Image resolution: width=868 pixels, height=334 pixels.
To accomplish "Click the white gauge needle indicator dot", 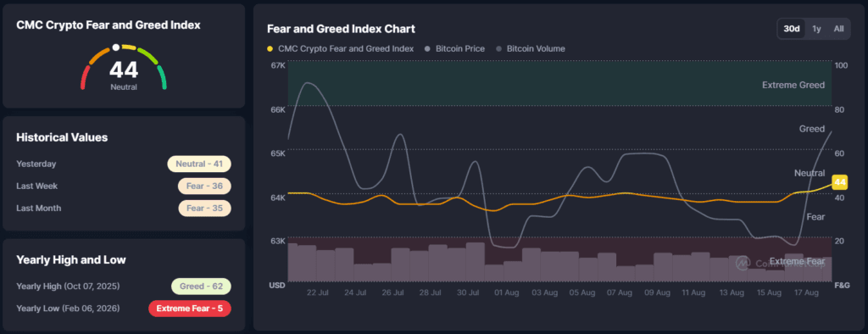I will [x=115, y=47].
